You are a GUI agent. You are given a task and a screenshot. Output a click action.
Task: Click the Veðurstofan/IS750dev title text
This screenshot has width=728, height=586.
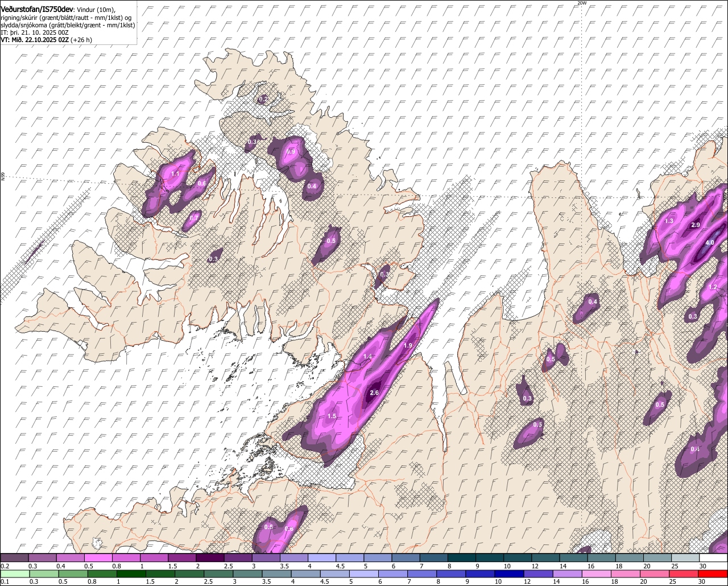(x=37, y=10)
